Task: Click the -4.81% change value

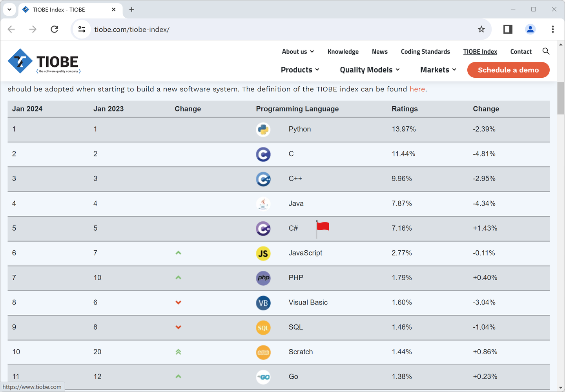Action: point(484,154)
